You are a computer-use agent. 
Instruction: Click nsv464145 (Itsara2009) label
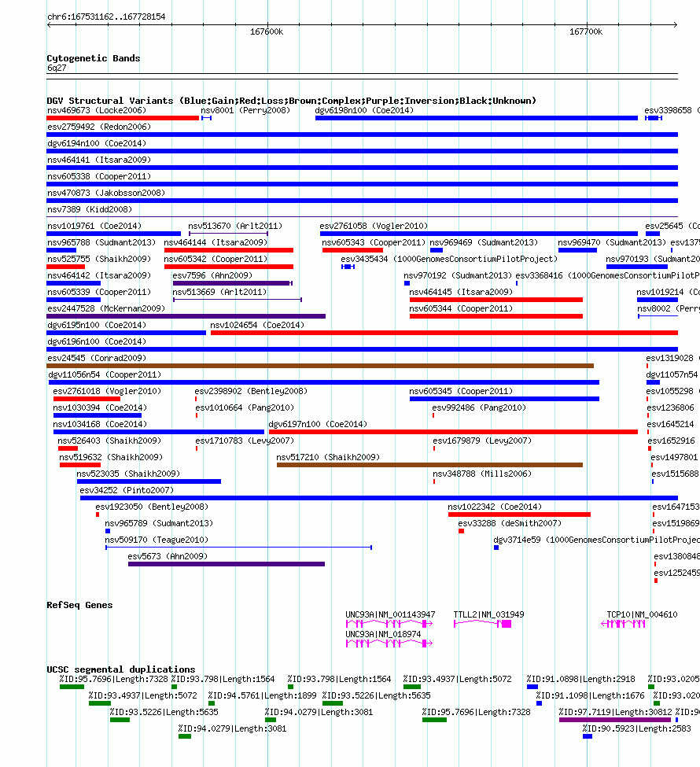[461, 292]
